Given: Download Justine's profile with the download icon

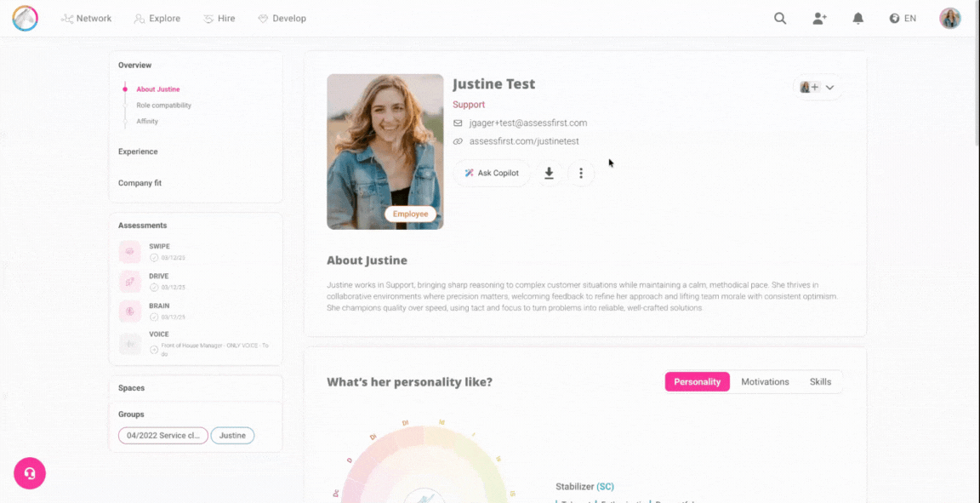Looking at the screenshot, I should click(550, 174).
